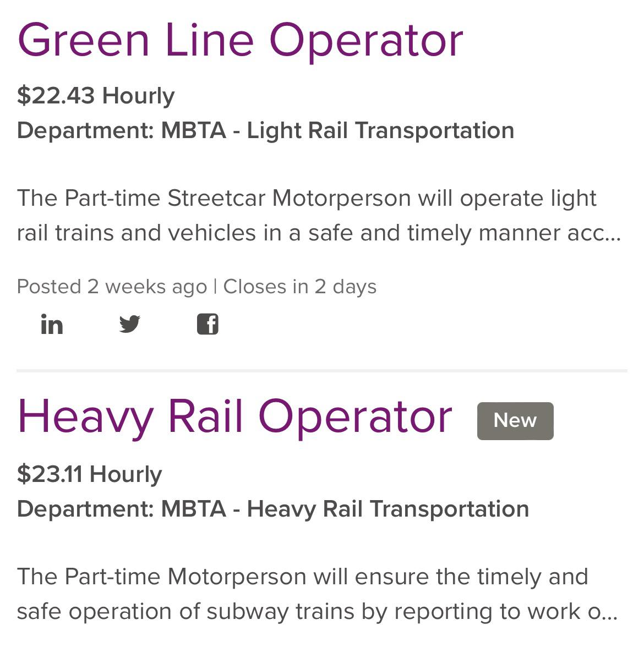Click the Department label under $22.43 Hourly

click(85, 131)
